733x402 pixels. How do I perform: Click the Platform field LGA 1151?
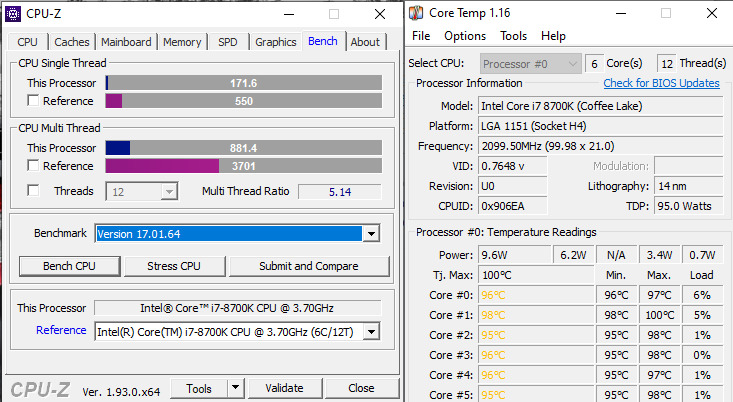[601, 126]
